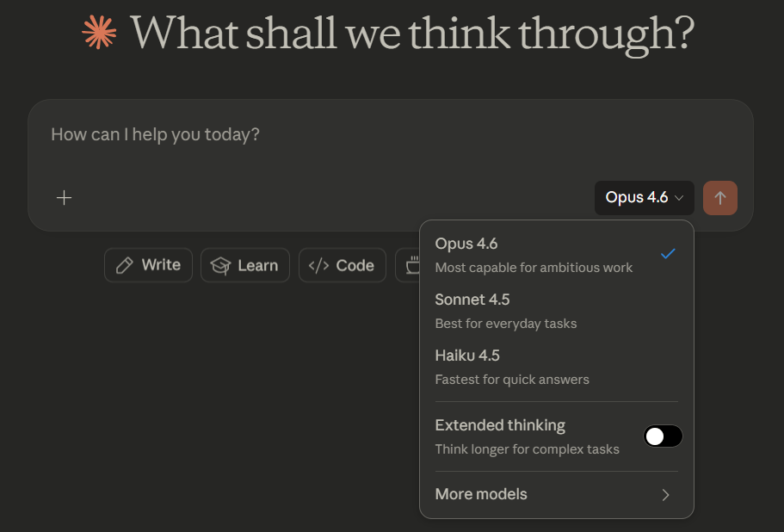Click the graduation cap Learn icon
Screen dimensions: 784x532
pos(221,266)
